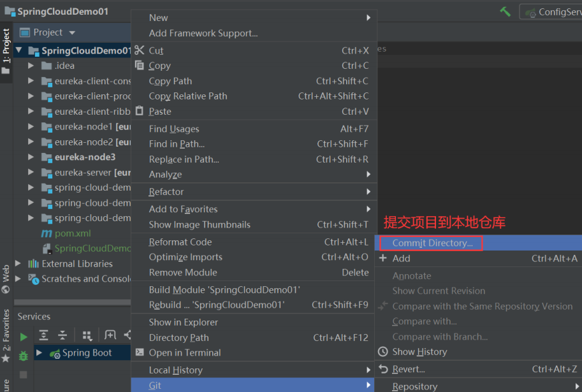Click the Revert arrow icon
This screenshot has width=582, height=392.
tap(383, 368)
